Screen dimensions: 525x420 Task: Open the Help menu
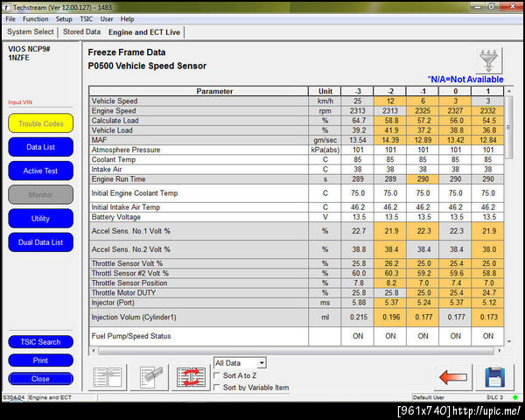[x=127, y=19]
